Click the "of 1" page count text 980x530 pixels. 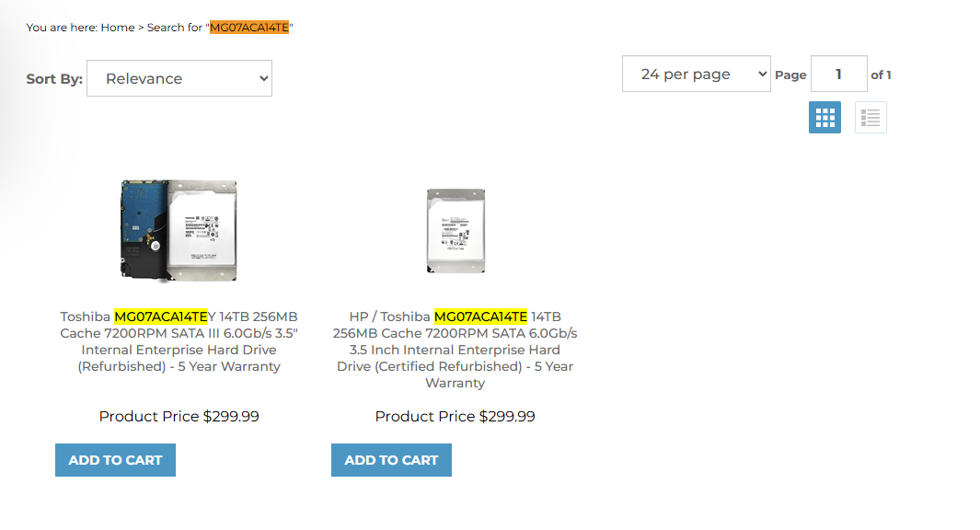(881, 75)
